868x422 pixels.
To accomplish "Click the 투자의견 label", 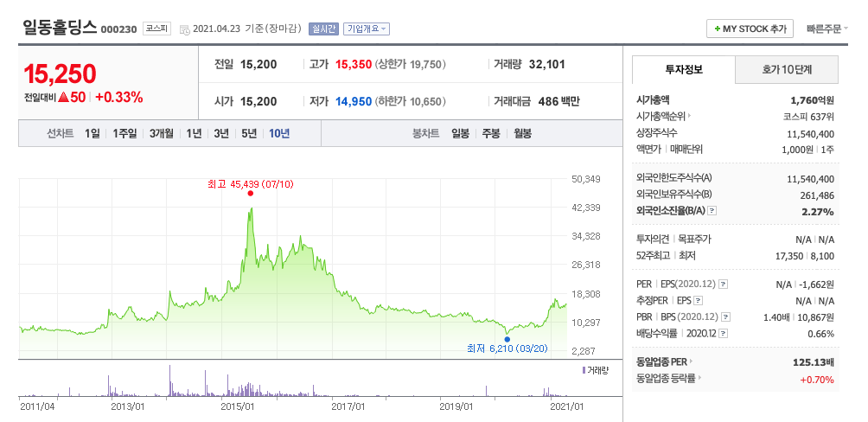I will pyautogui.click(x=654, y=240).
